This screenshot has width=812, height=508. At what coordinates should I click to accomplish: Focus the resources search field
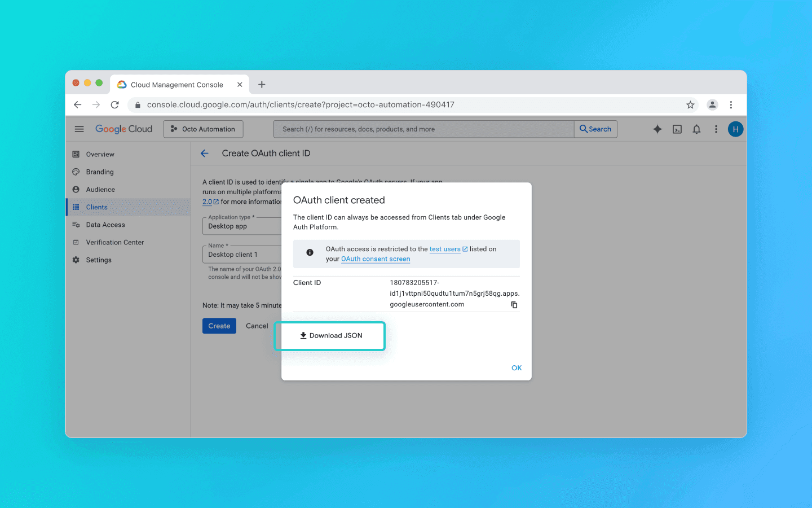coord(424,129)
